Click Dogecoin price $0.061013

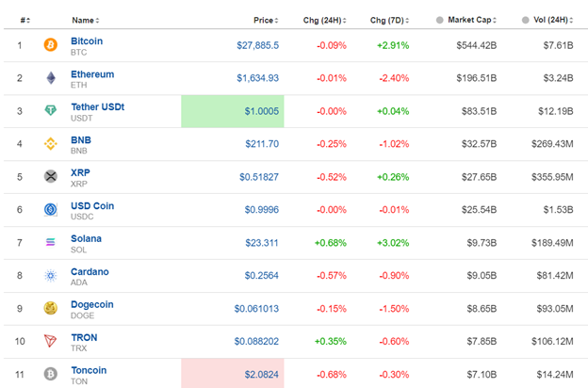click(256, 309)
